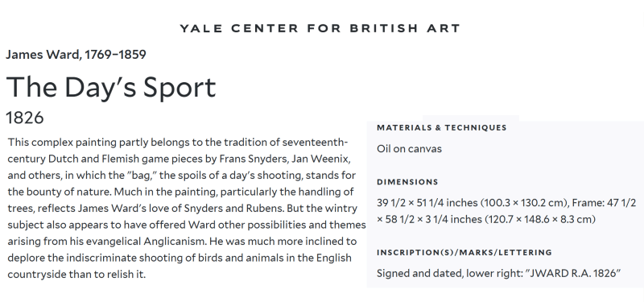Click the line about Ward's other possibilities and themes
The image size is (644, 302).
coord(187,225)
